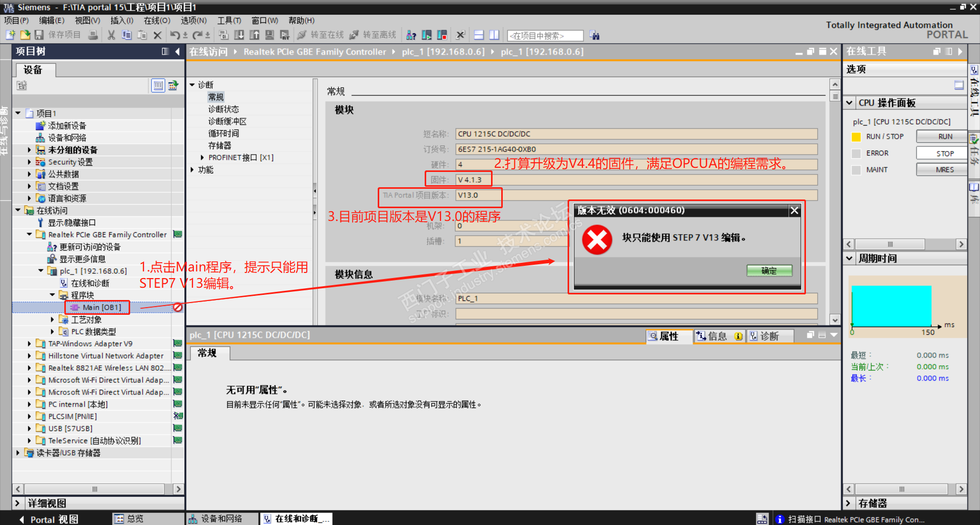Collapse the 项目1 tree node
The height and width of the screenshot is (525, 980).
pyautogui.click(x=18, y=113)
